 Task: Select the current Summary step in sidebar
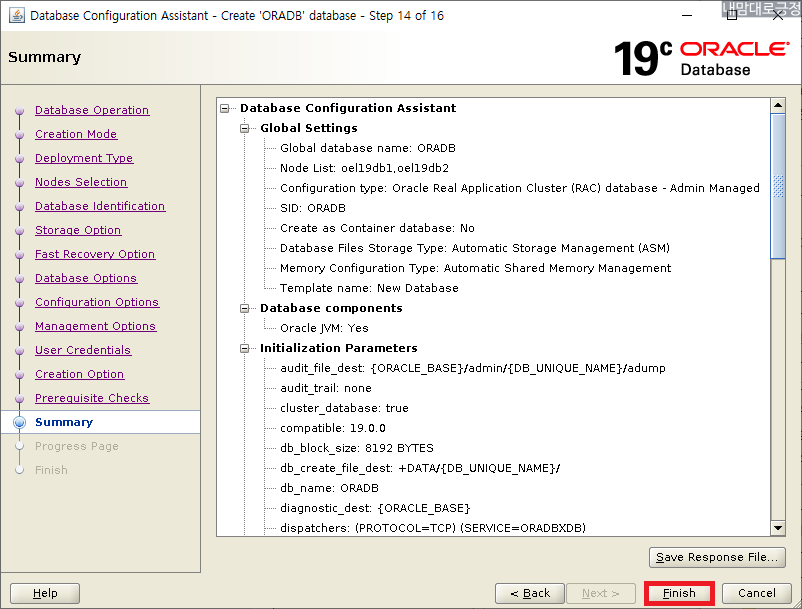64,422
